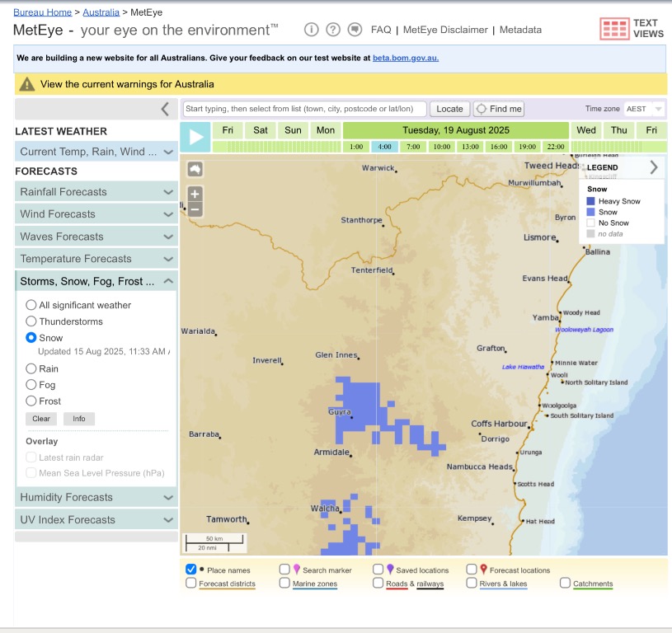Enable the Marine zones checkbox
Image resolution: width=672 pixels, height=633 pixels.
284,583
